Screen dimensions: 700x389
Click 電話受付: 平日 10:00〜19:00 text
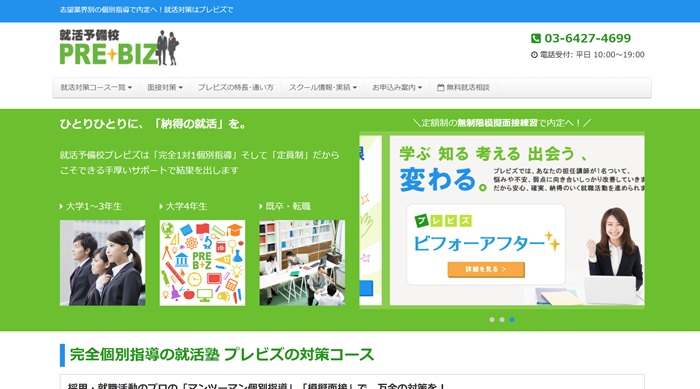(592, 55)
